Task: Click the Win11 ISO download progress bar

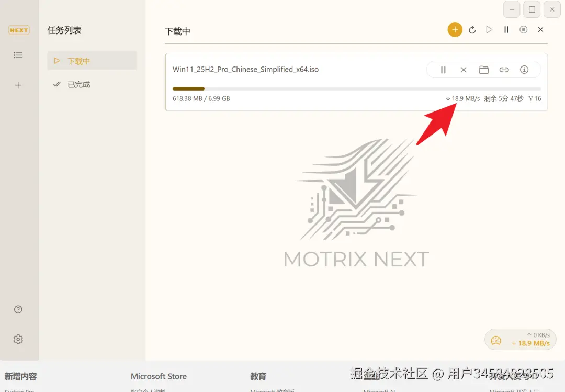Action: click(357, 89)
